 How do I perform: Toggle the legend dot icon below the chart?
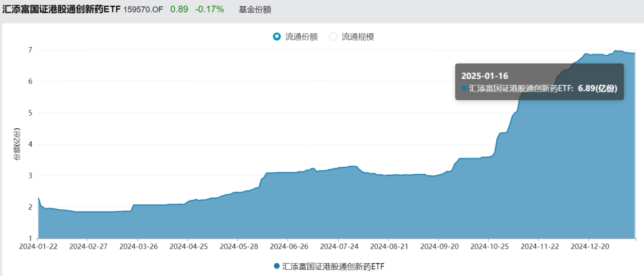(x=277, y=266)
